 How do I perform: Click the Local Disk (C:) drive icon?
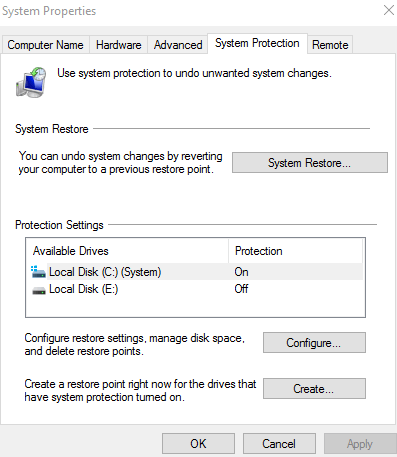tap(38, 272)
